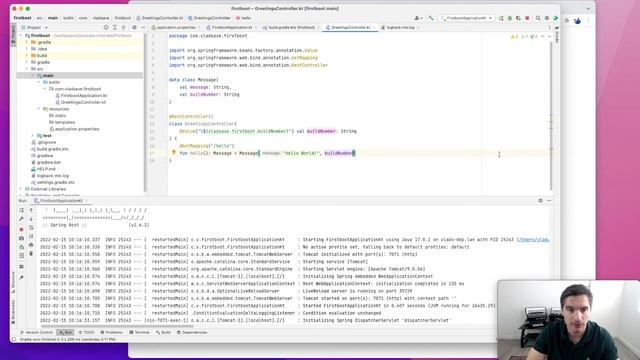Image resolution: width=640 pixels, height=360 pixels.
Task: Open Run panel settings gear
Action: click(540, 200)
